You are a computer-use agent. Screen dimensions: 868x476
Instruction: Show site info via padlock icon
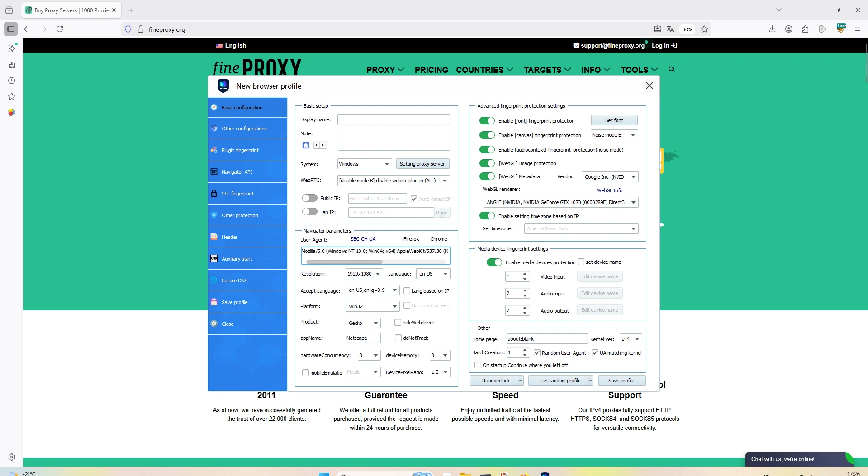141,29
